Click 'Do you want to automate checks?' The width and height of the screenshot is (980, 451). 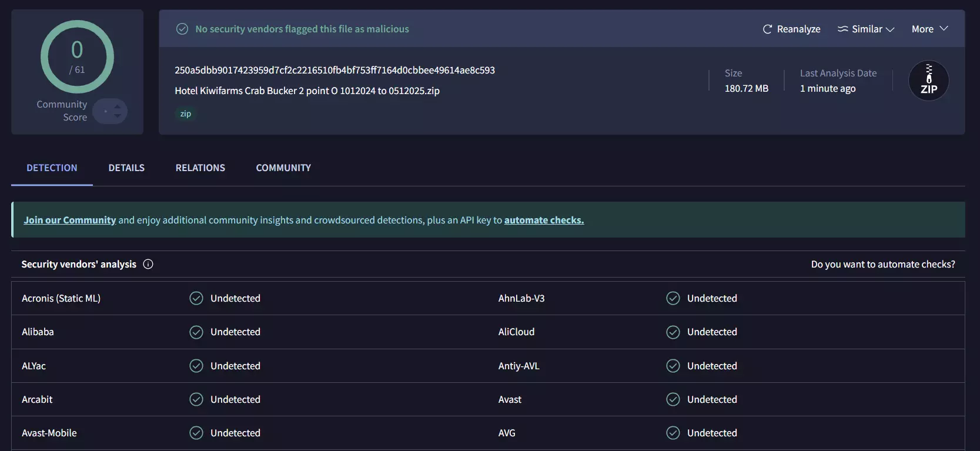(x=883, y=264)
